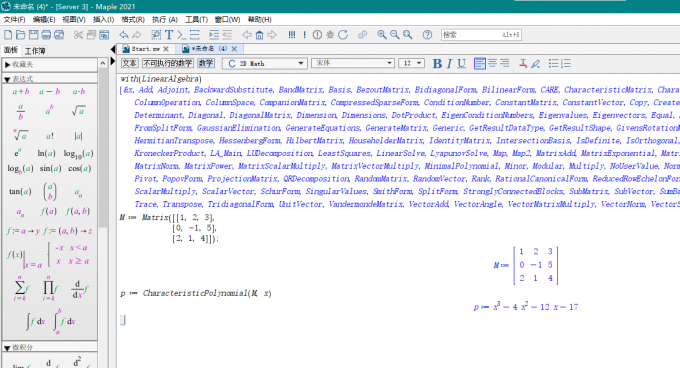
Task: Open the 工具(T) menu
Action: 196,20
